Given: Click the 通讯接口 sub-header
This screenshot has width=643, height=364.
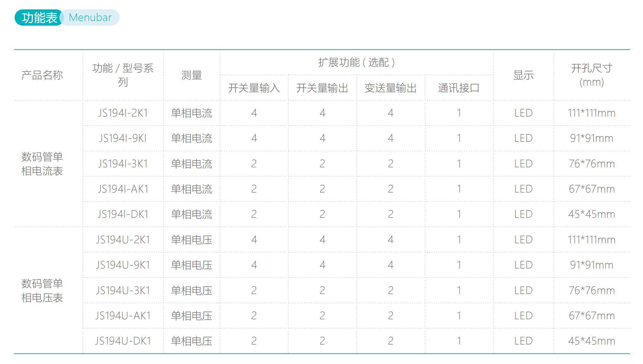Looking at the screenshot, I should coord(458,89).
